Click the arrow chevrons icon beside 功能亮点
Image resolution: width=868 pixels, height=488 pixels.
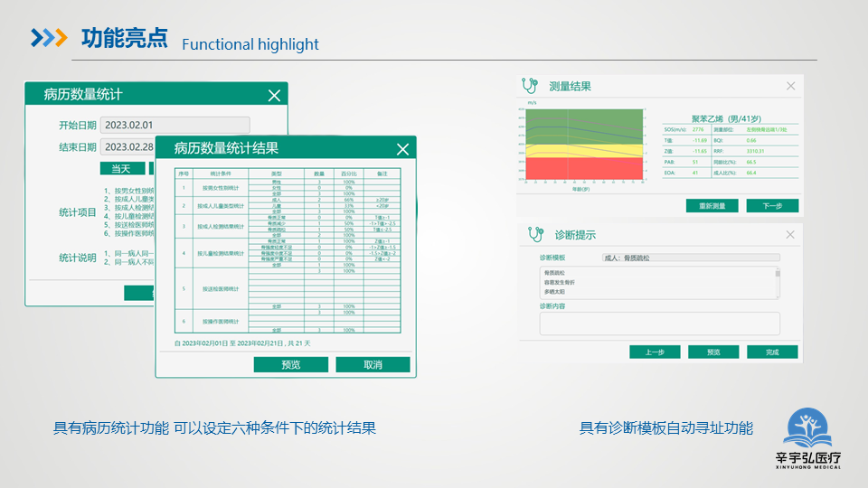[49, 37]
